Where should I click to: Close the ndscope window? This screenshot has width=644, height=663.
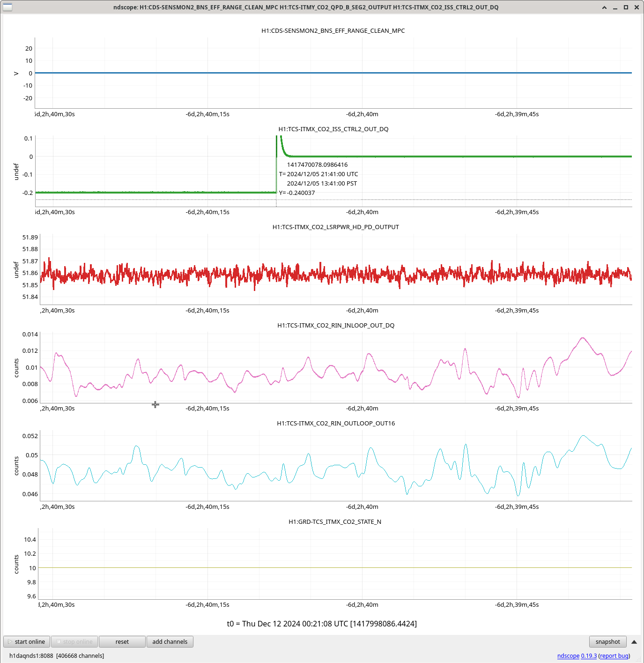(x=637, y=7)
